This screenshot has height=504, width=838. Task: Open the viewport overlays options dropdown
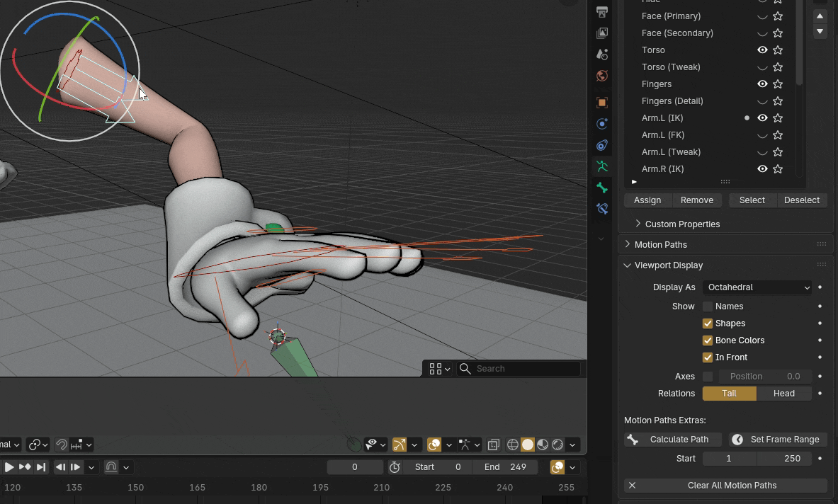[449, 445]
